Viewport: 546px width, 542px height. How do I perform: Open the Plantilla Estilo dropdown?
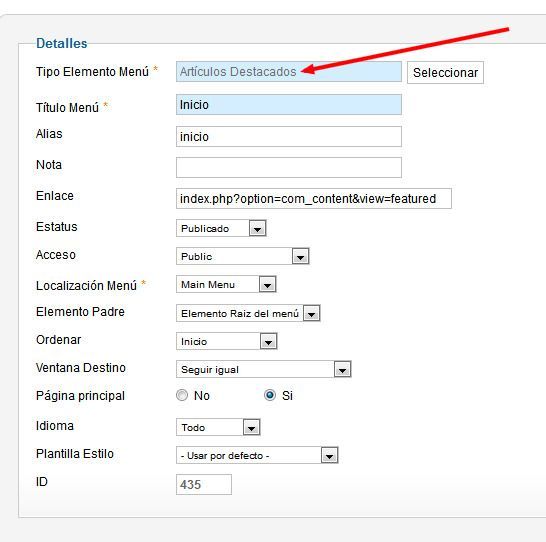click(257, 455)
